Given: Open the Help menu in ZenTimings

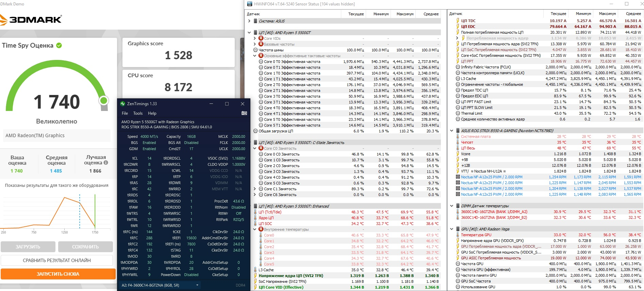Looking at the screenshot, I should click(x=152, y=113).
